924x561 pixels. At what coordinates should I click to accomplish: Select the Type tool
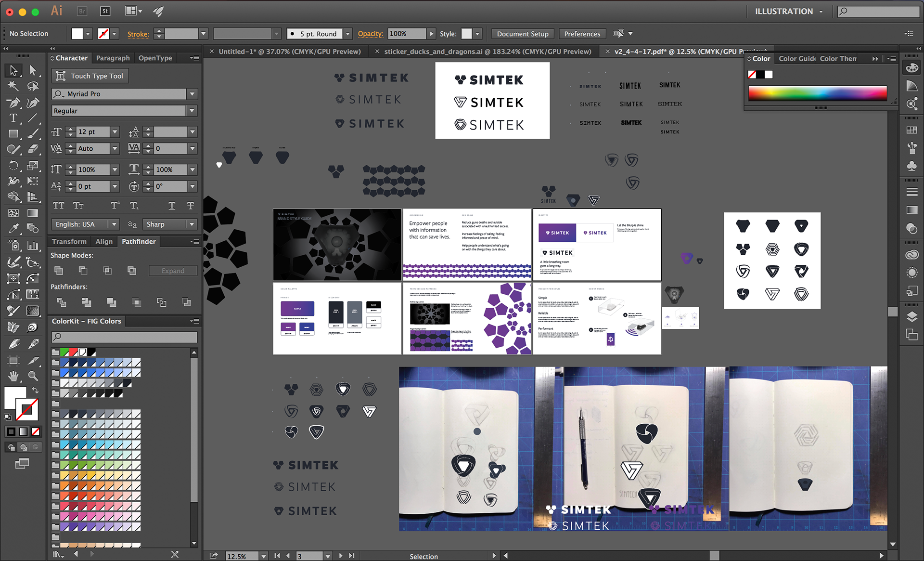(13, 118)
